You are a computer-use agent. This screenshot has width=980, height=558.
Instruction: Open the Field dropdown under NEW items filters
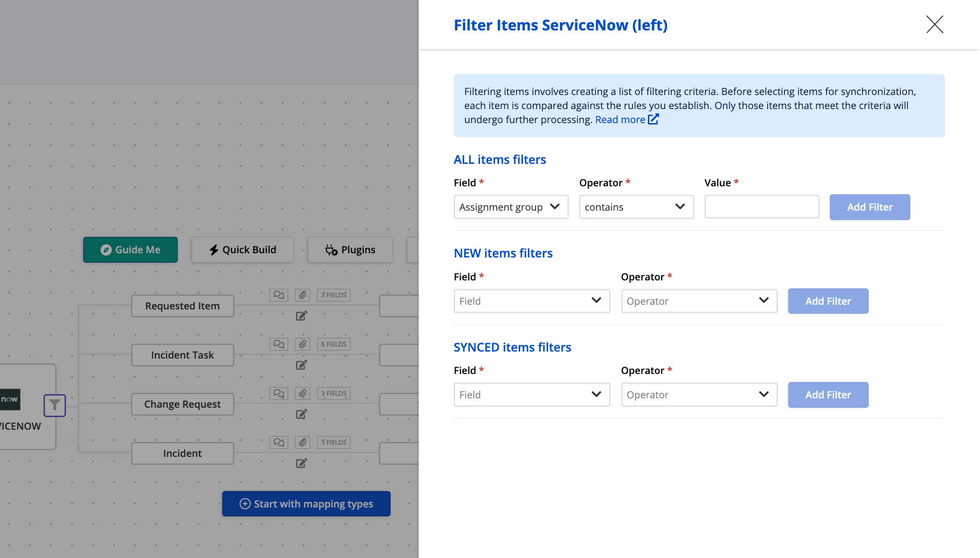[x=531, y=301]
